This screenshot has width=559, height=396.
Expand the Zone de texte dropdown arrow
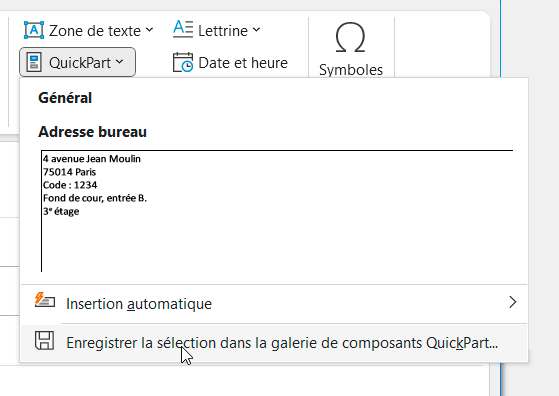pos(150,30)
